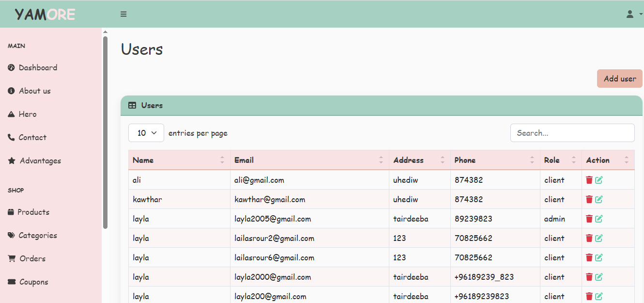644x303 pixels.
Task: Click the YAMORE logo link
Action: 45,14
